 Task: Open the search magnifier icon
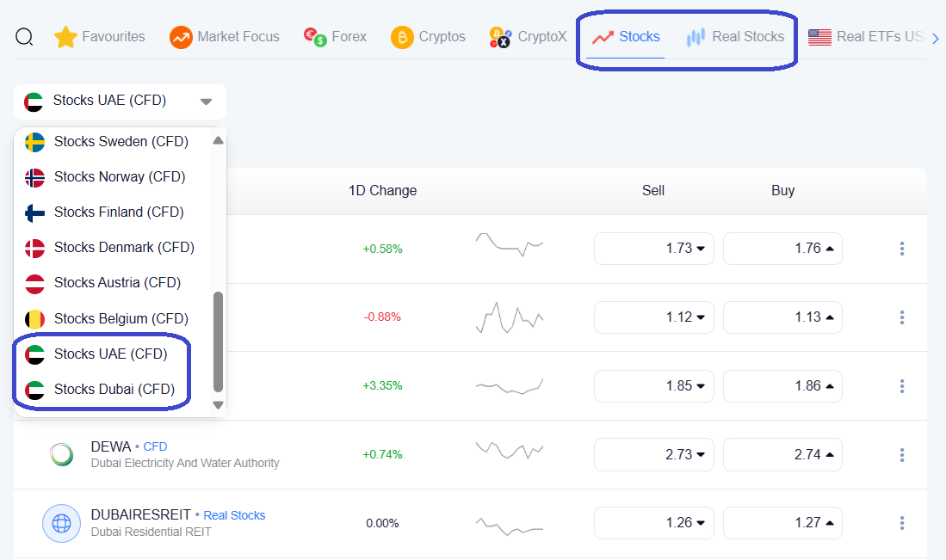click(x=24, y=37)
